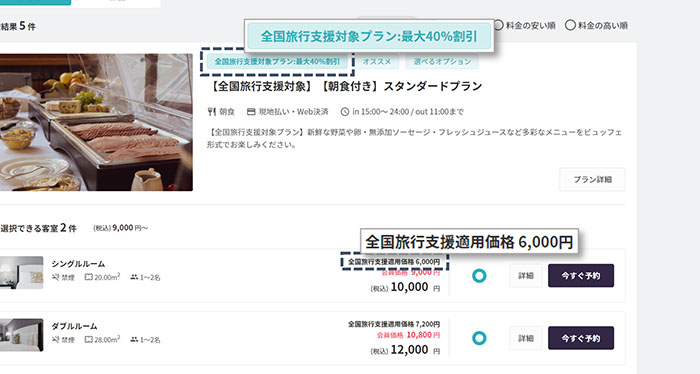Select the double room availability circle

pos(479,338)
